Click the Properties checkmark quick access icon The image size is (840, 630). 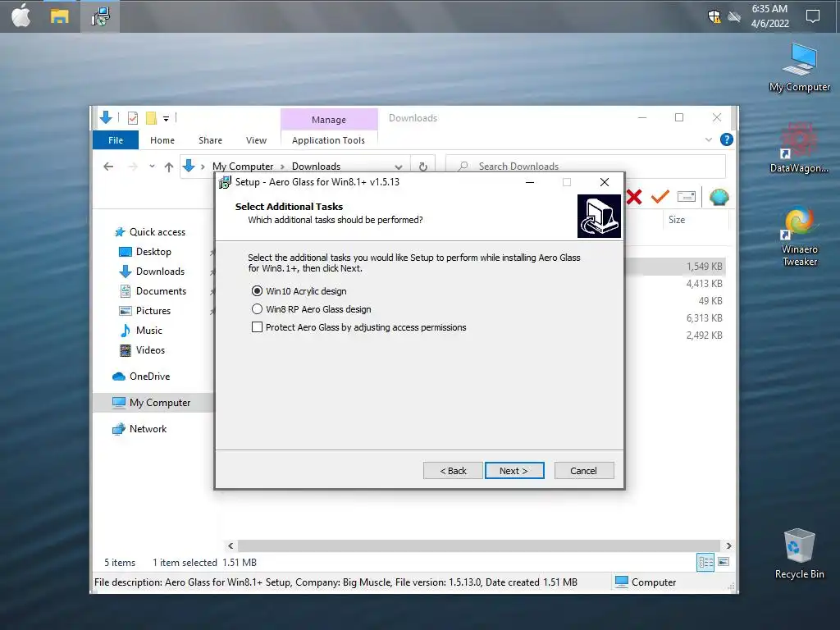133,118
